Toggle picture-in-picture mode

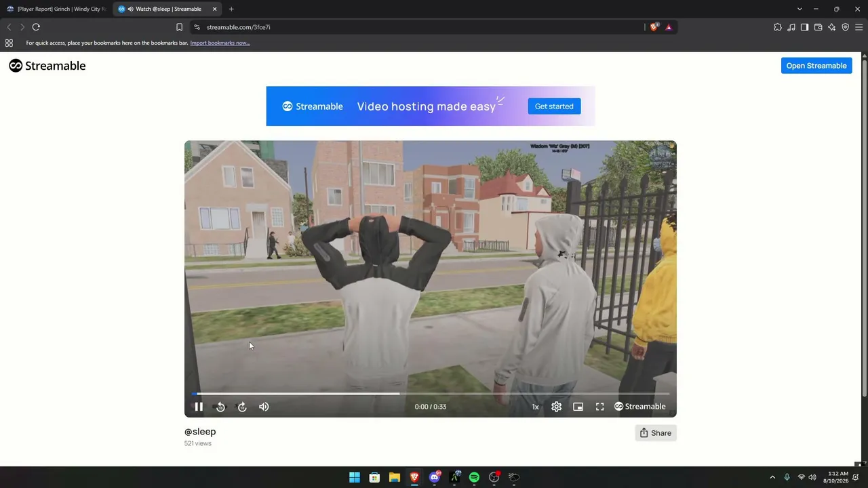pos(578,407)
